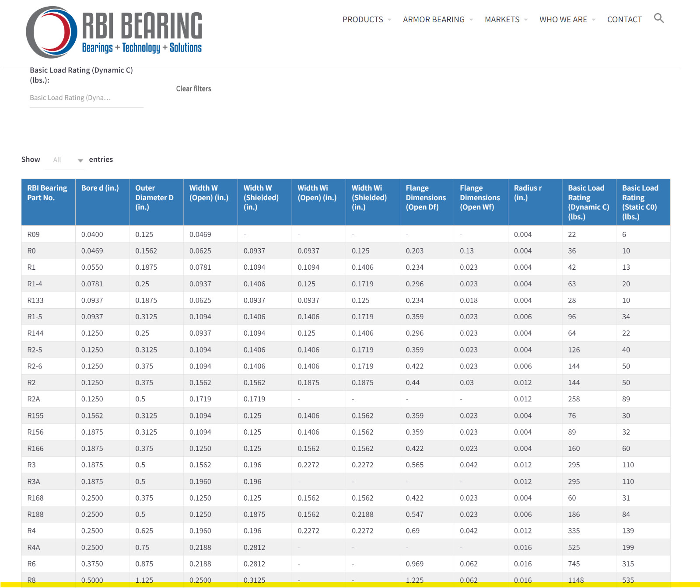Select part number R0 cell
The image size is (700, 588).
pos(48,251)
